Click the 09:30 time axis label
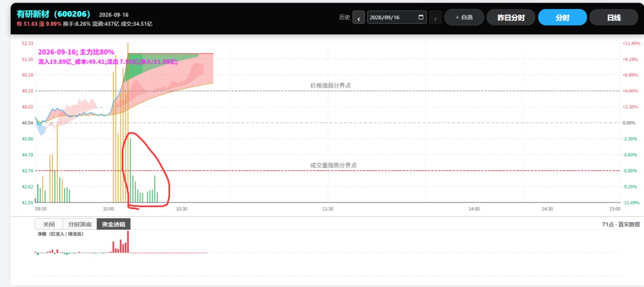 [41, 209]
